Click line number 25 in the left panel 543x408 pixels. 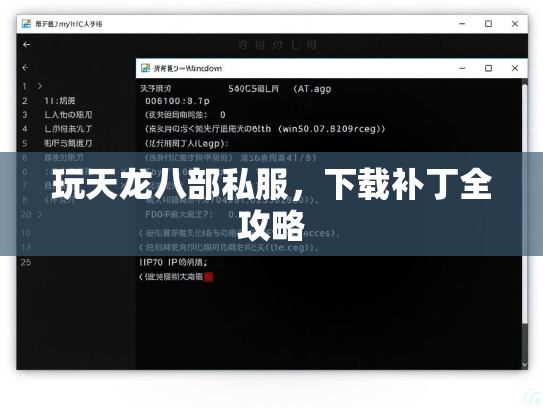point(26,263)
